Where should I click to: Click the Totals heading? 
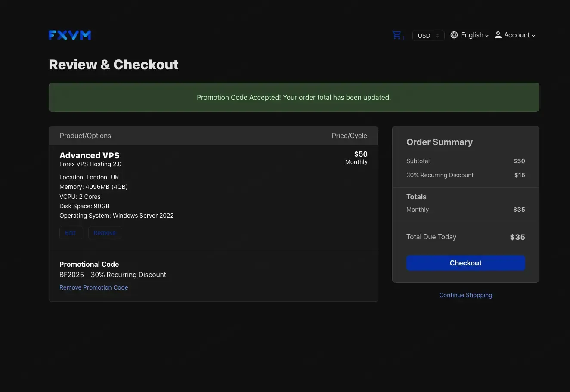[x=416, y=197]
